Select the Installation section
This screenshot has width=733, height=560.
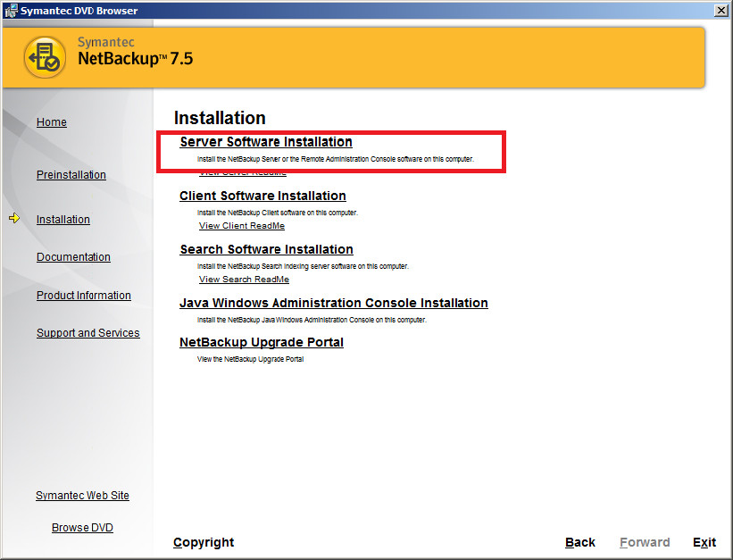(x=62, y=219)
